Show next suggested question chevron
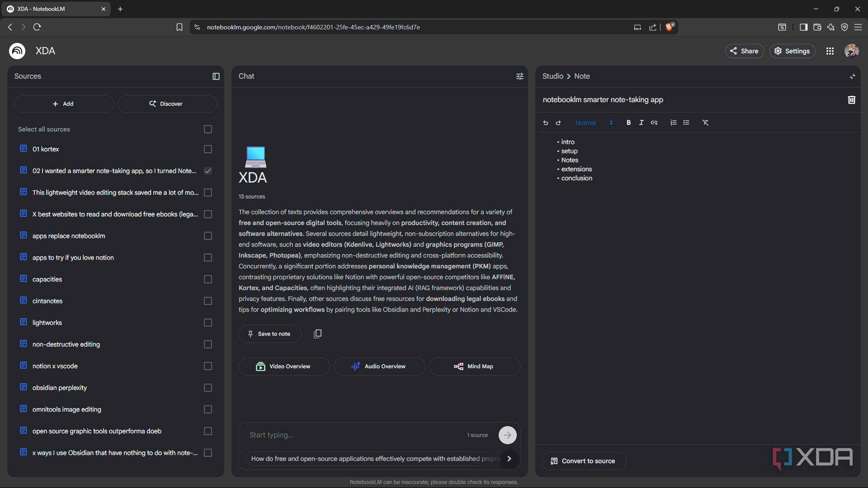This screenshot has width=868, height=488. point(509,459)
